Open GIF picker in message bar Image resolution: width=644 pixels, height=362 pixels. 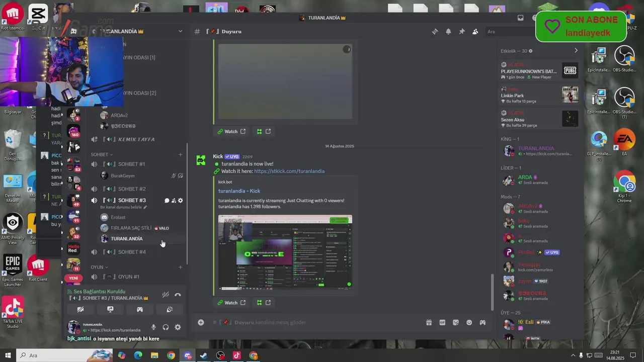[x=442, y=322]
